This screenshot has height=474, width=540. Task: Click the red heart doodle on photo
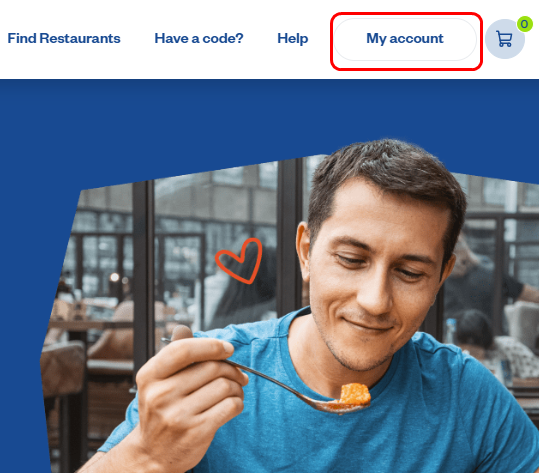239,260
